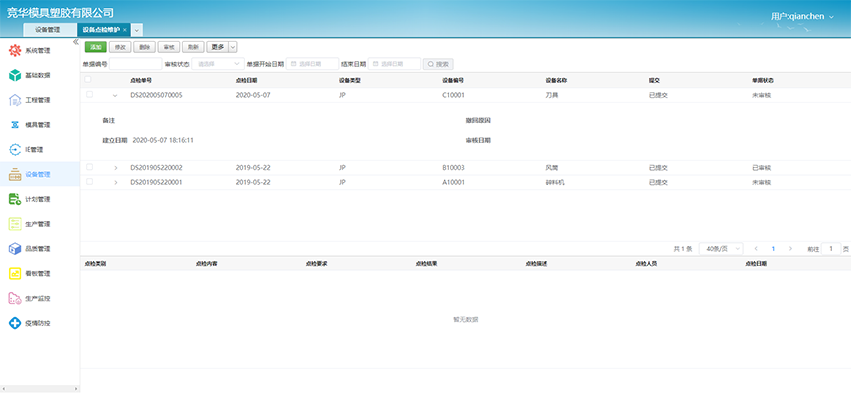Viewport: 851px width, 393px height.
Task: Click the 刷新 button
Action: 193,47
